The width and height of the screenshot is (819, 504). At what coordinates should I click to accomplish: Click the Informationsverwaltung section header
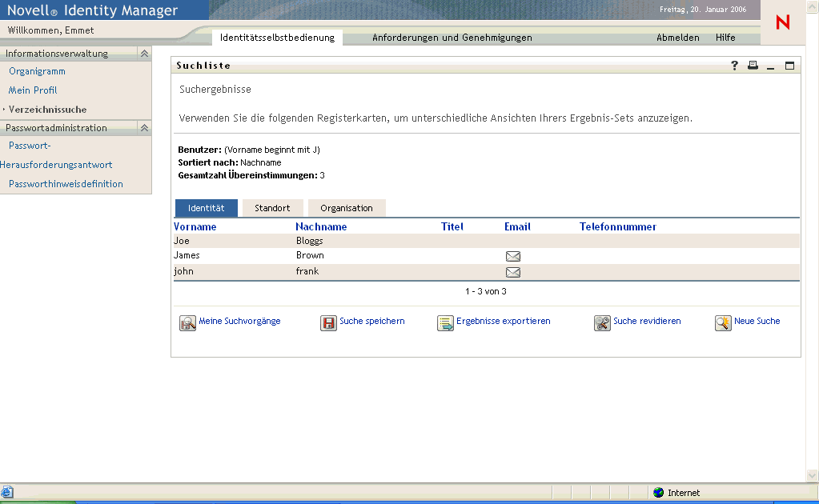coord(56,54)
